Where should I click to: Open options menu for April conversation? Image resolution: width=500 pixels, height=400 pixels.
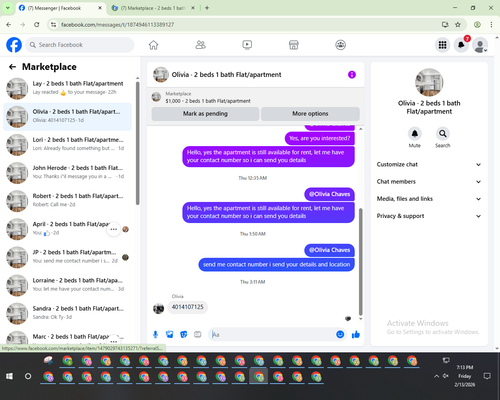[x=114, y=229]
